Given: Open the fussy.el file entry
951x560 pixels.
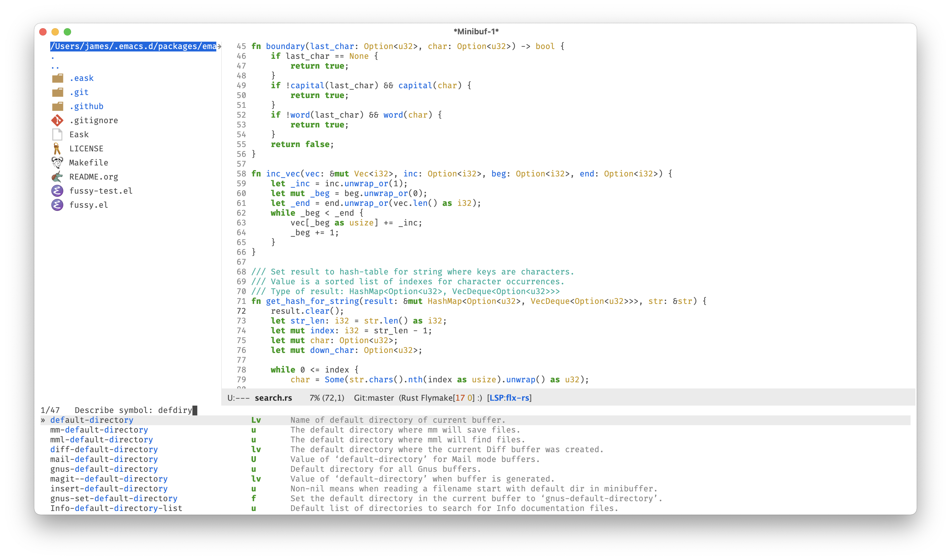Looking at the screenshot, I should pyautogui.click(x=89, y=205).
